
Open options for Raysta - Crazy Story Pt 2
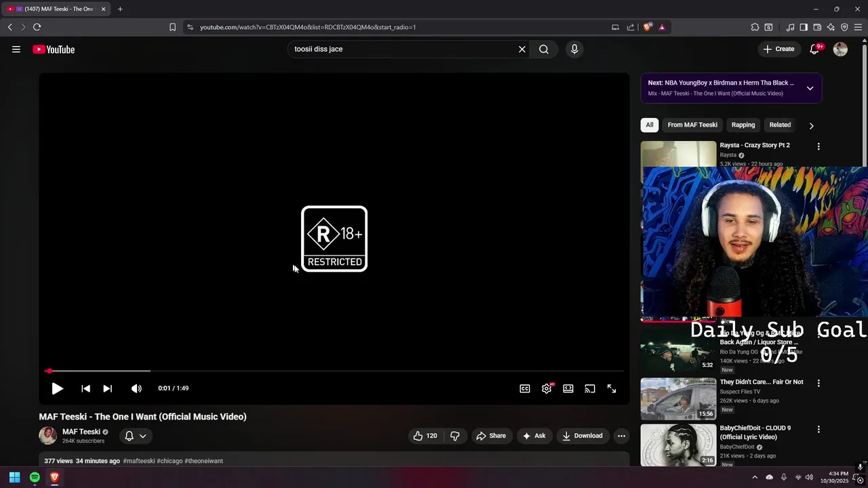pos(818,146)
